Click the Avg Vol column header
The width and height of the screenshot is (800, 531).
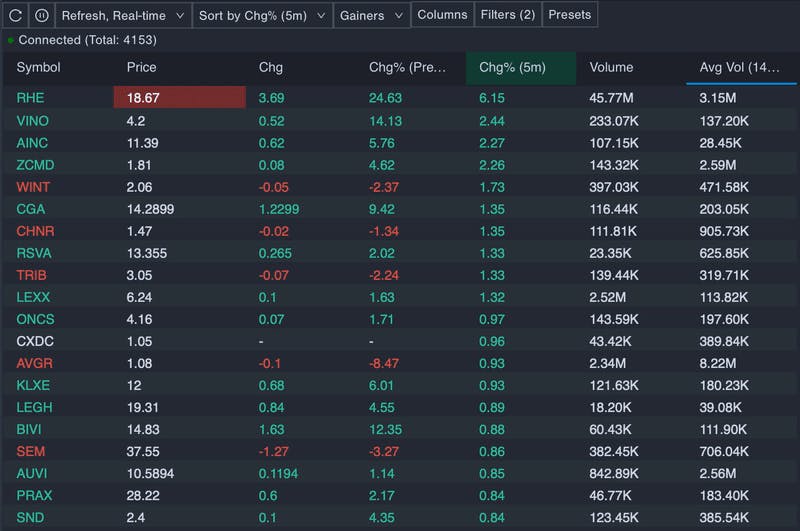coord(739,68)
